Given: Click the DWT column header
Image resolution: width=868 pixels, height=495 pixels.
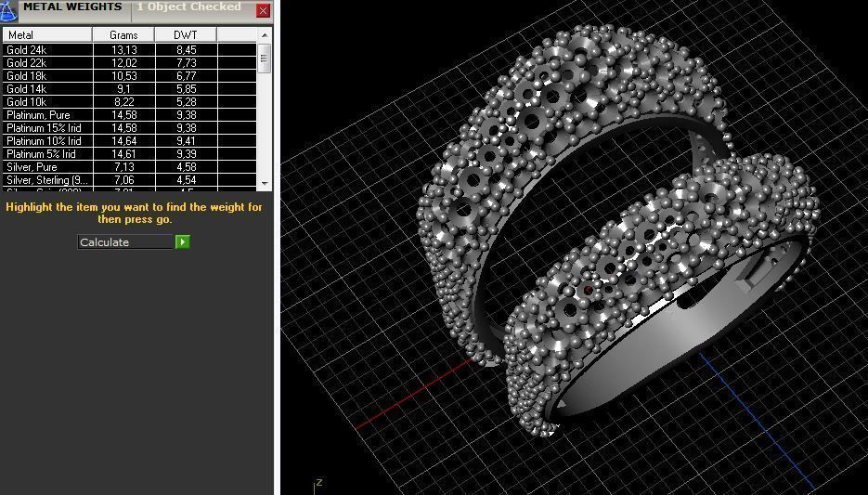Looking at the screenshot, I should tap(186, 35).
